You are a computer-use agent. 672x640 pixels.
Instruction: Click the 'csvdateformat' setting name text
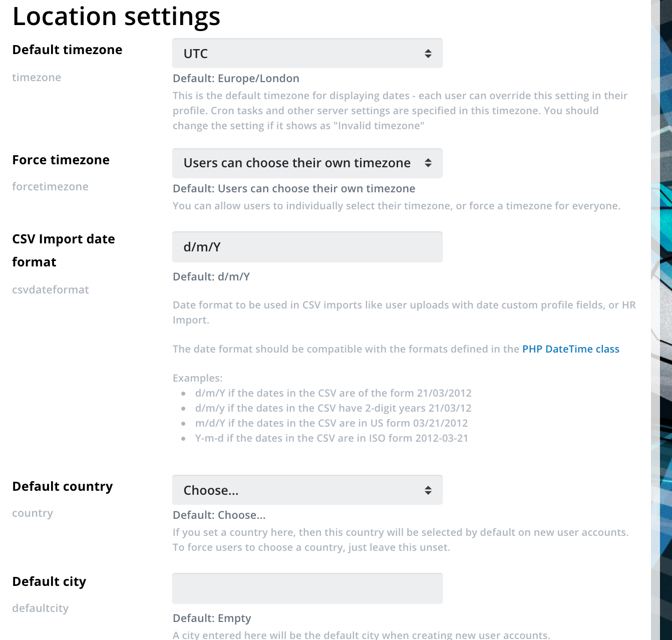click(51, 289)
